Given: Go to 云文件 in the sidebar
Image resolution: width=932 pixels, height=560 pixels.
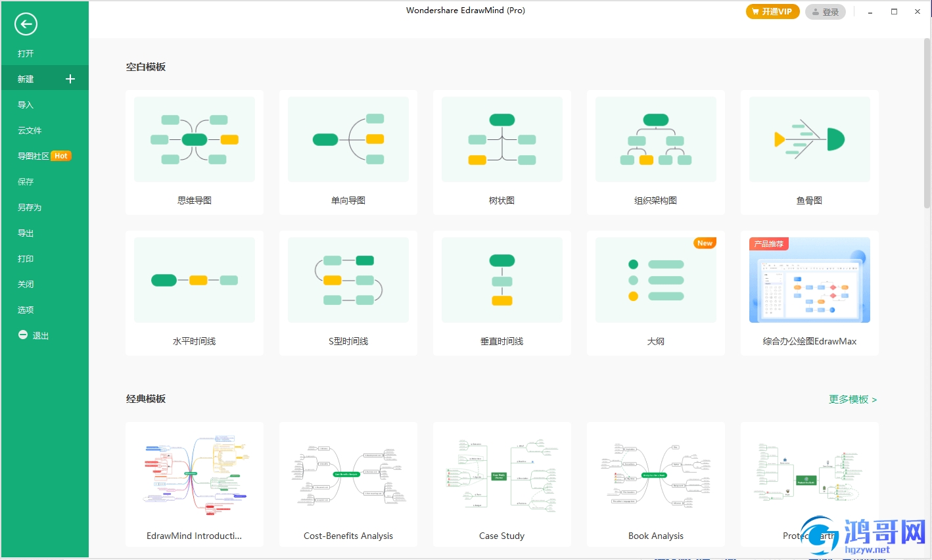Looking at the screenshot, I should pyautogui.click(x=30, y=130).
